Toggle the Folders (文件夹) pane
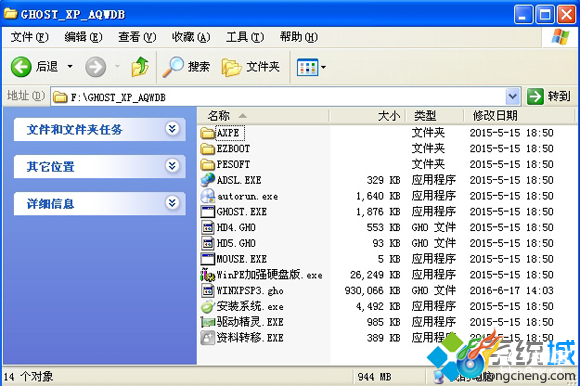This screenshot has width=580, height=386. coord(250,67)
